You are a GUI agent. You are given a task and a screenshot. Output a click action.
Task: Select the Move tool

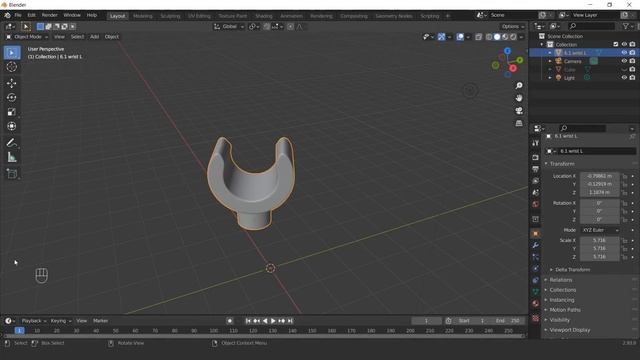12,83
